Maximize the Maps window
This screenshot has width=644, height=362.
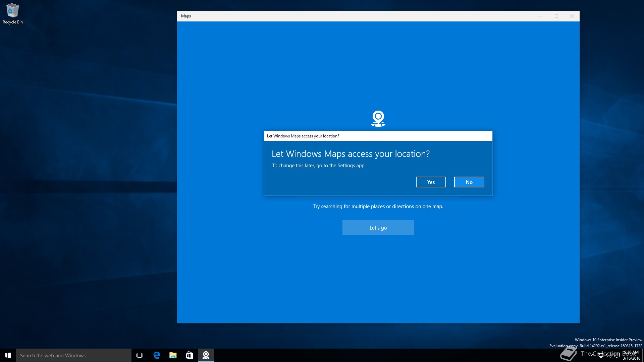pyautogui.click(x=556, y=16)
